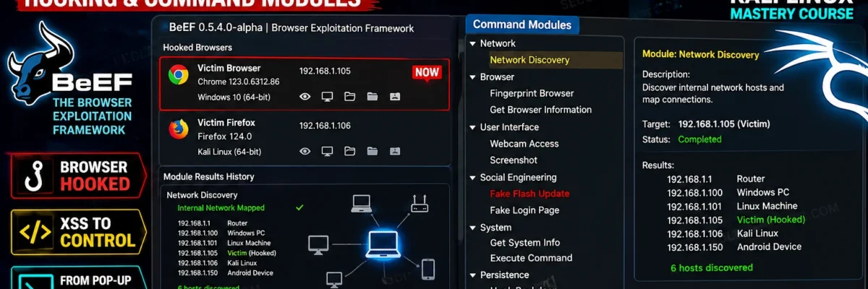
Task: Select the Fake Flash Update module
Action: (x=529, y=194)
